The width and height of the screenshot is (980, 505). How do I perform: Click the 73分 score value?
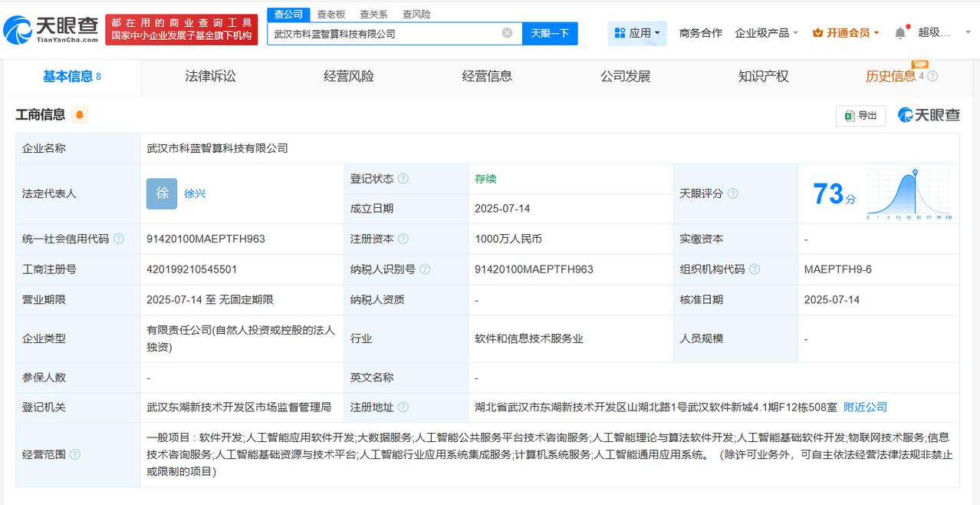(x=834, y=194)
